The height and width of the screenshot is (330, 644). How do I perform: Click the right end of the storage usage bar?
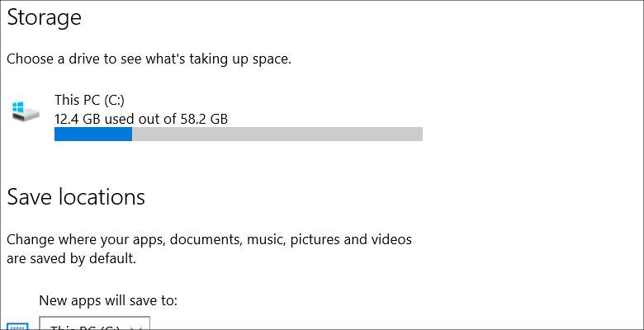click(418, 134)
